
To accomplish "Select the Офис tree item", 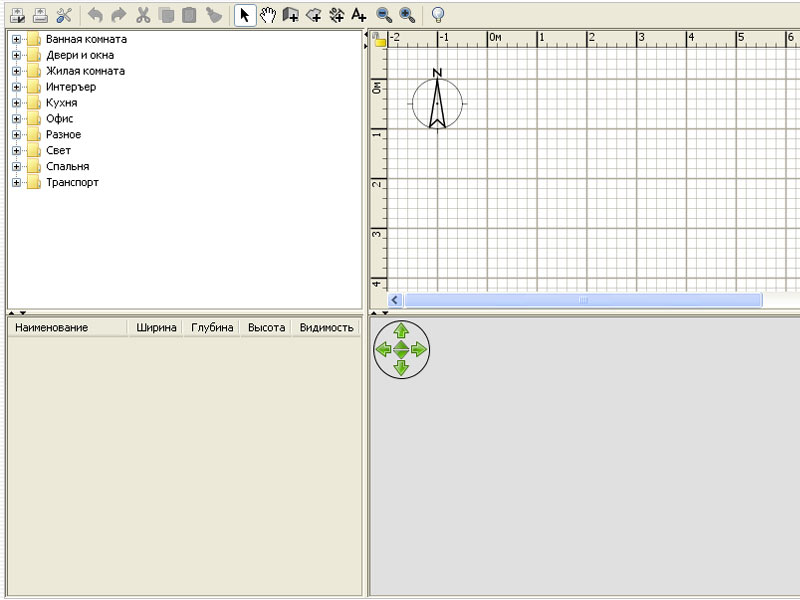I will (60, 119).
